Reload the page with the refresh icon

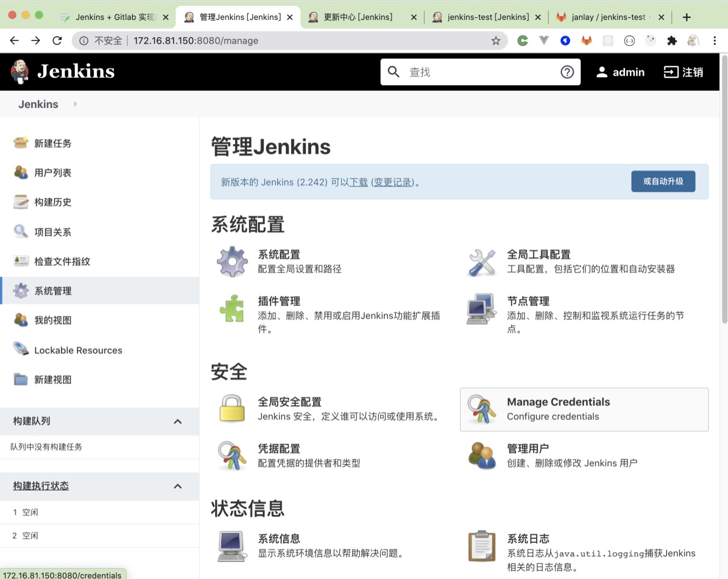(57, 40)
